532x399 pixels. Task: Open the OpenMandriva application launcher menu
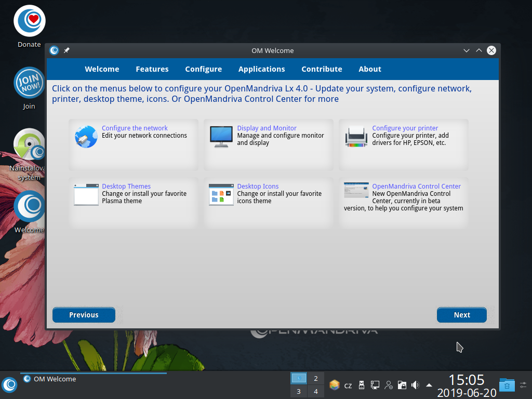coord(9,385)
